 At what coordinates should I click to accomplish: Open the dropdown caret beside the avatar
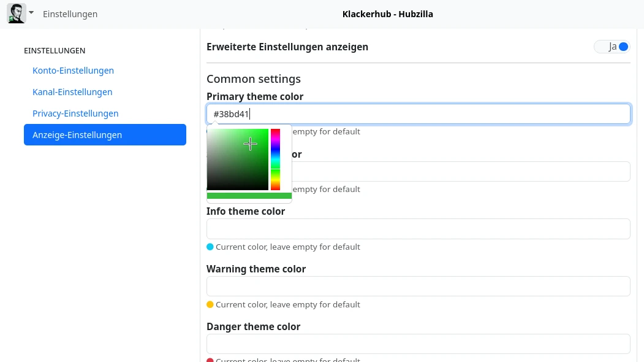click(x=31, y=13)
